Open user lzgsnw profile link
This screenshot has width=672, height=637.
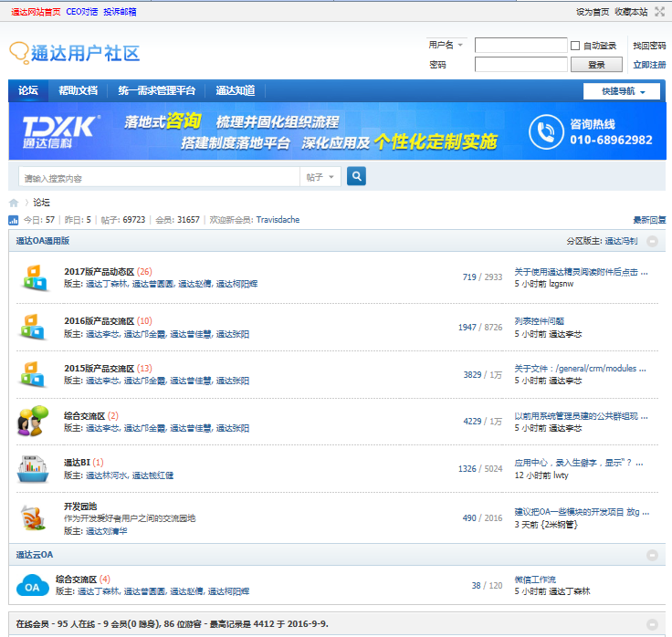[561, 284]
